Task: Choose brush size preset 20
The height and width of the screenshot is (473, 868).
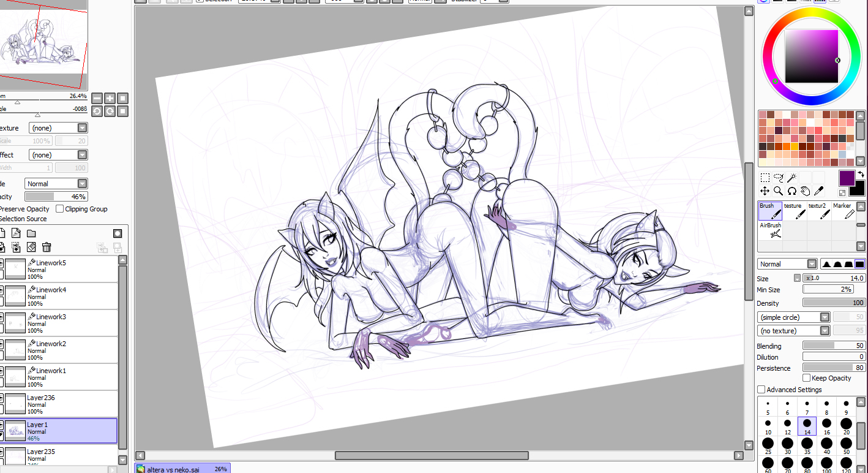Action: coord(846,426)
